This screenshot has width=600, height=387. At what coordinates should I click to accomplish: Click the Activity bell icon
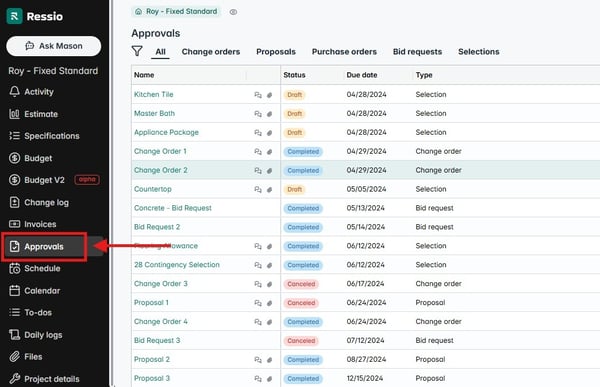15,91
